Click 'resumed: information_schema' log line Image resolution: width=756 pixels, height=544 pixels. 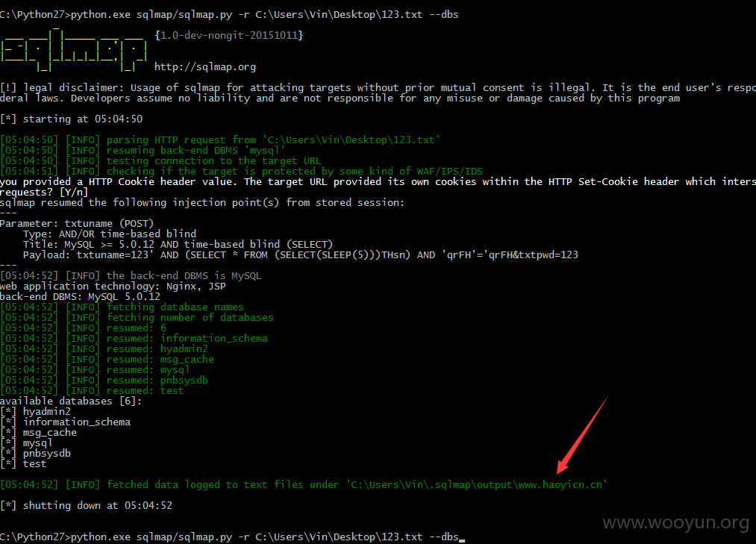134,339
